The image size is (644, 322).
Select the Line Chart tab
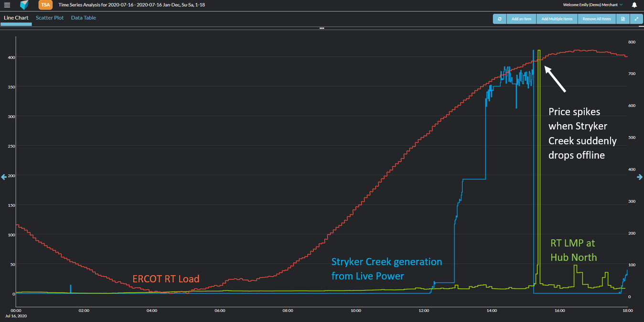(x=16, y=18)
